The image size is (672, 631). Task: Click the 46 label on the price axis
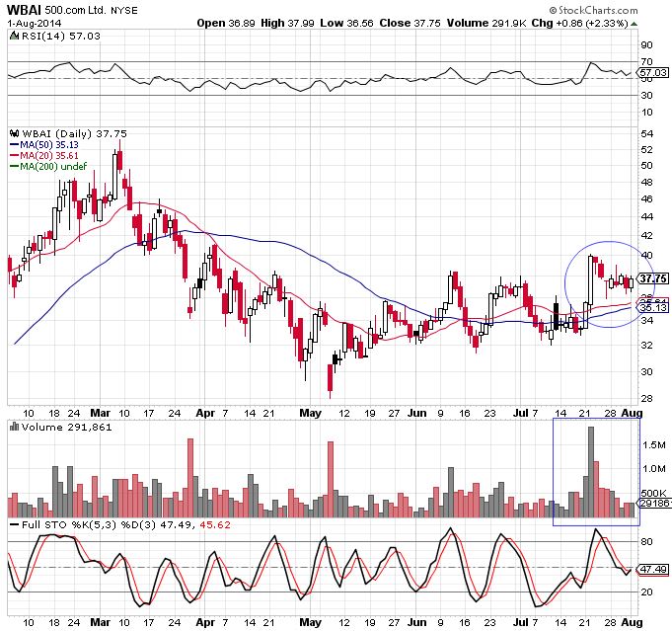(646, 199)
